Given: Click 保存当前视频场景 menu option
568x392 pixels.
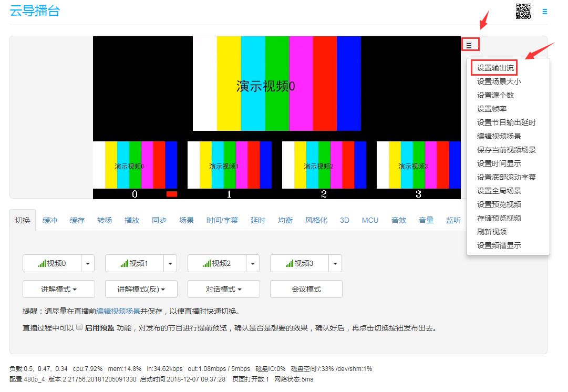Looking at the screenshot, I should pyautogui.click(x=506, y=150).
